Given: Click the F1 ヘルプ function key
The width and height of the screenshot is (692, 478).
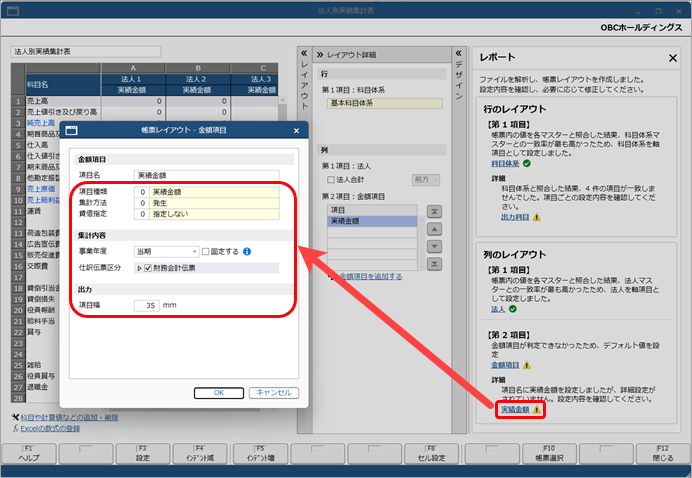Looking at the screenshot, I should point(29,454).
